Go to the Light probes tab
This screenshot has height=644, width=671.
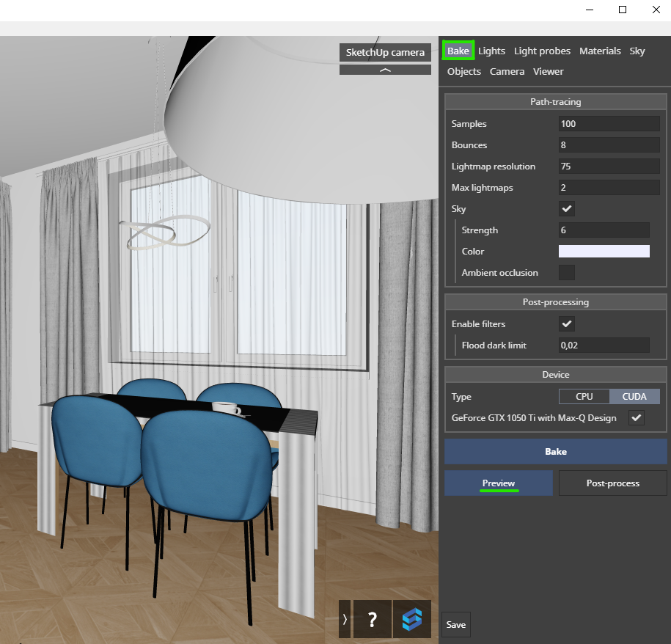point(542,51)
